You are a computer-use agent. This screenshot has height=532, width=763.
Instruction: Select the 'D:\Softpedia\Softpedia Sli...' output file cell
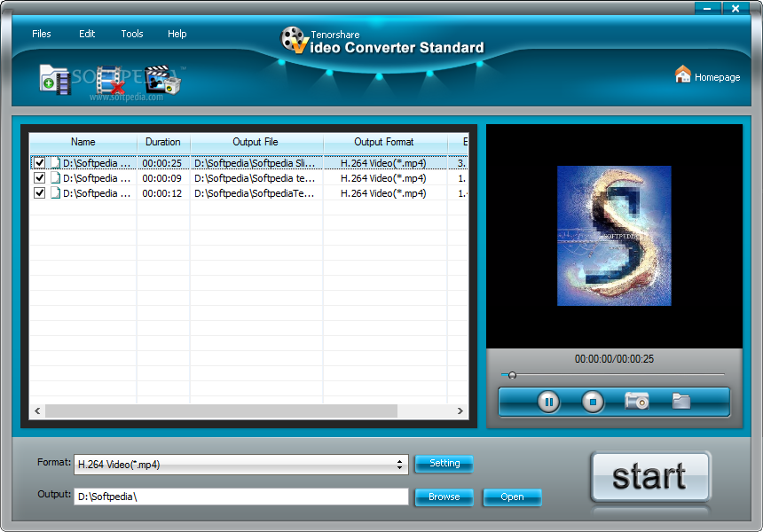coord(255,163)
